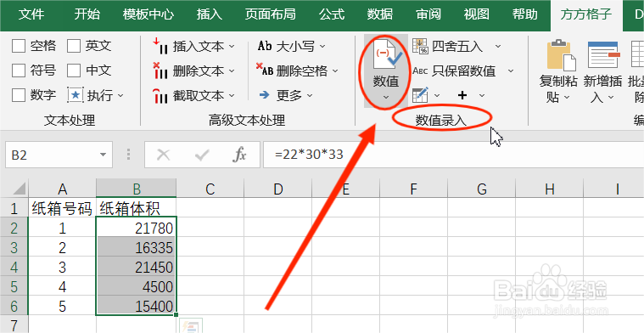This screenshot has width=644, height=333.
Task: Expand the 更多 dropdown arrow
Action: 310,96
